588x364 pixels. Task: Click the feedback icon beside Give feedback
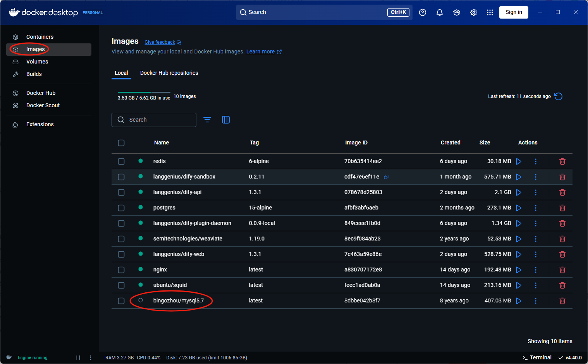pos(179,42)
